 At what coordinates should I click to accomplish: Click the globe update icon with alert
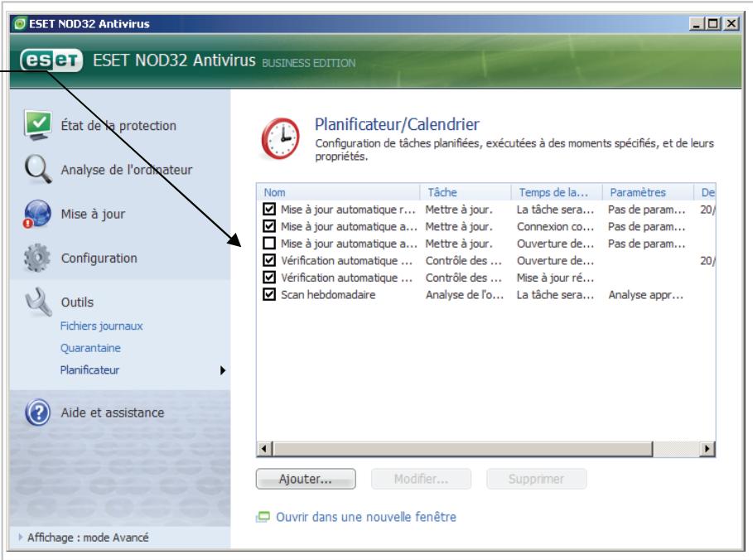coord(37,214)
